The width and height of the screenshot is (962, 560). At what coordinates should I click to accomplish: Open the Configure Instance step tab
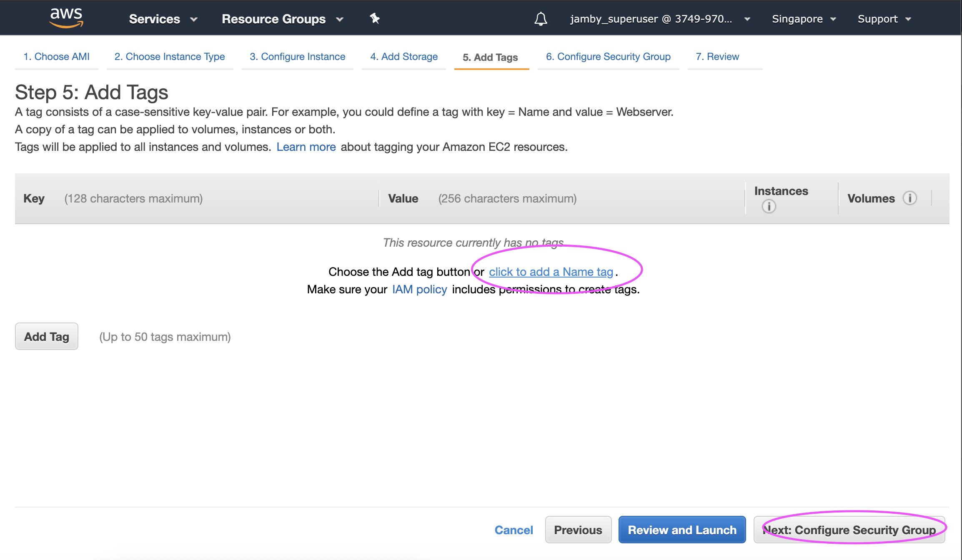coord(297,57)
